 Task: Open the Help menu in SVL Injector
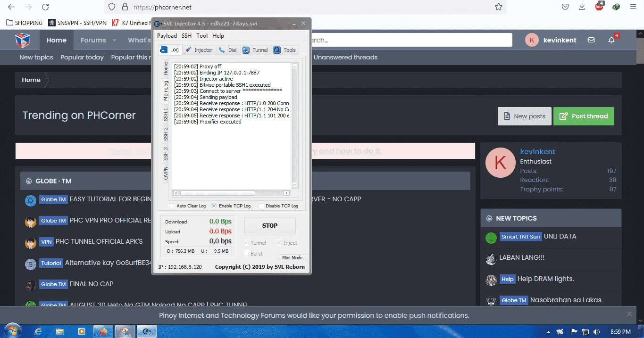click(218, 36)
